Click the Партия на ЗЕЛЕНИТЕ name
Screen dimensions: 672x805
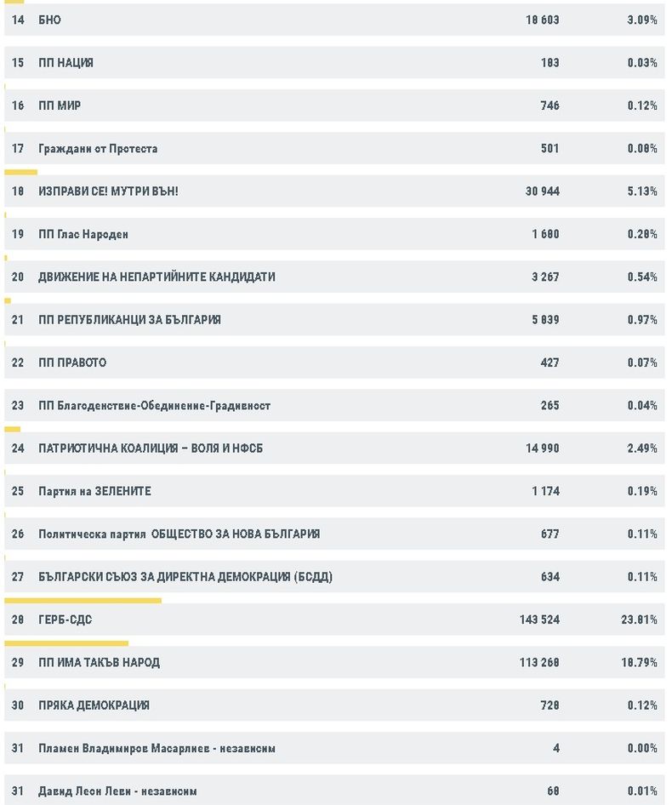click(x=94, y=491)
